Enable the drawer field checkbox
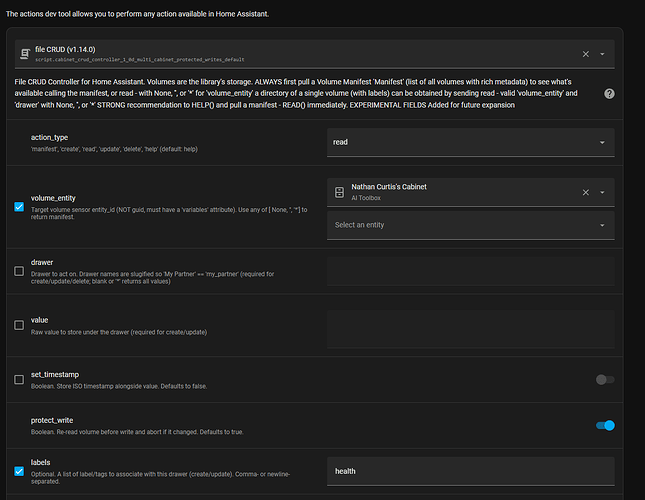 (x=20, y=270)
